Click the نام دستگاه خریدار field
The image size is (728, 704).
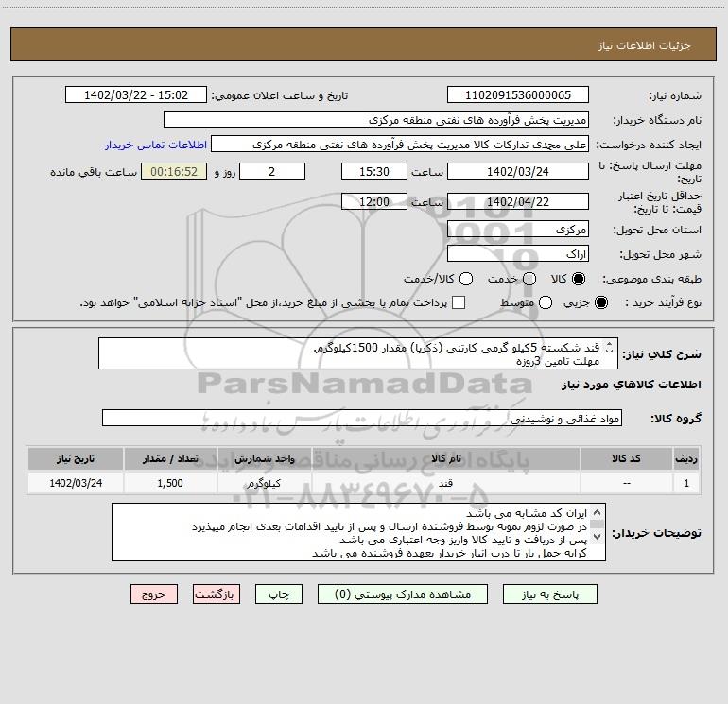pyautogui.click(x=376, y=120)
